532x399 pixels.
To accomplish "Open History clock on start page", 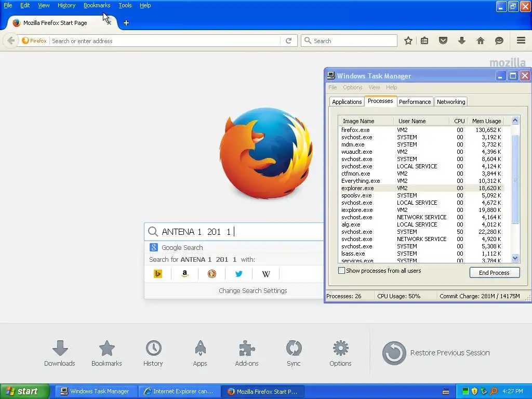I will pos(153,353).
